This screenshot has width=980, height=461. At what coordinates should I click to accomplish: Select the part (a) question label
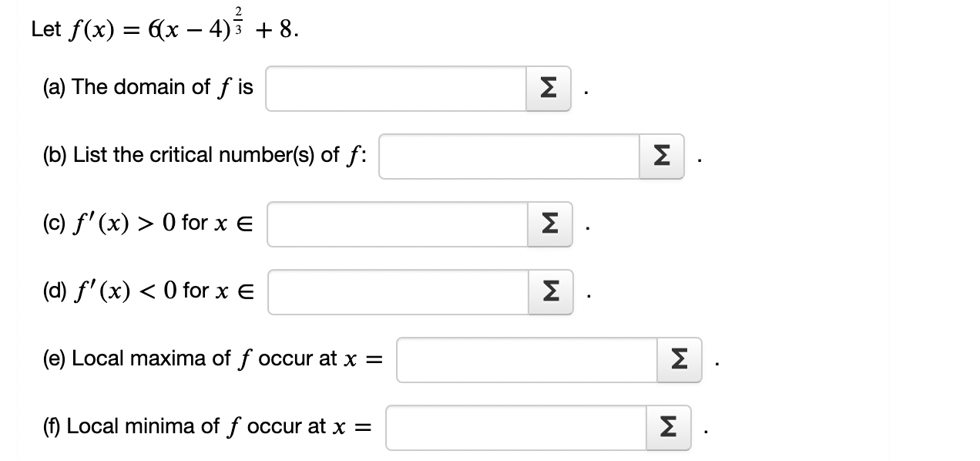click(146, 86)
